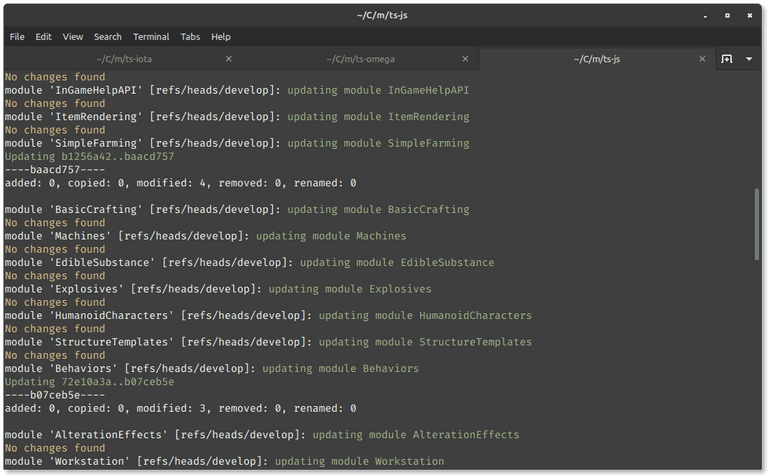Expand the tab list dropdown arrow

pyautogui.click(x=749, y=59)
